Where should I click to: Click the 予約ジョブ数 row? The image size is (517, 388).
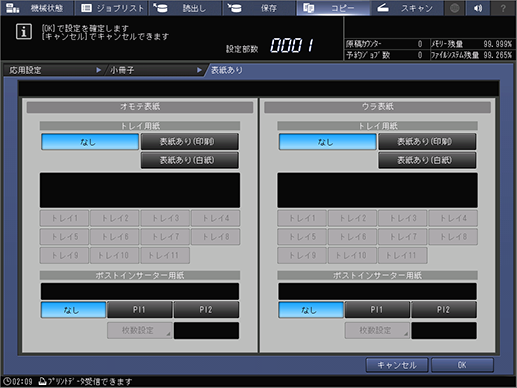click(386, 55)
